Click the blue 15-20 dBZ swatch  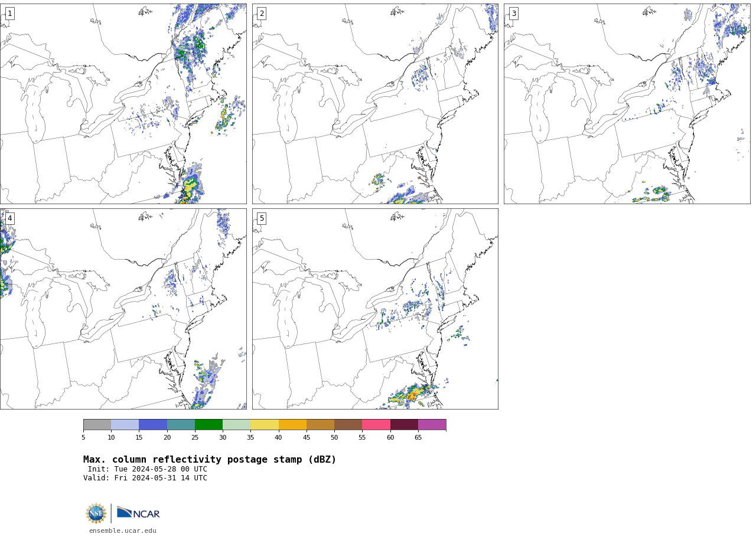point(153,425)
